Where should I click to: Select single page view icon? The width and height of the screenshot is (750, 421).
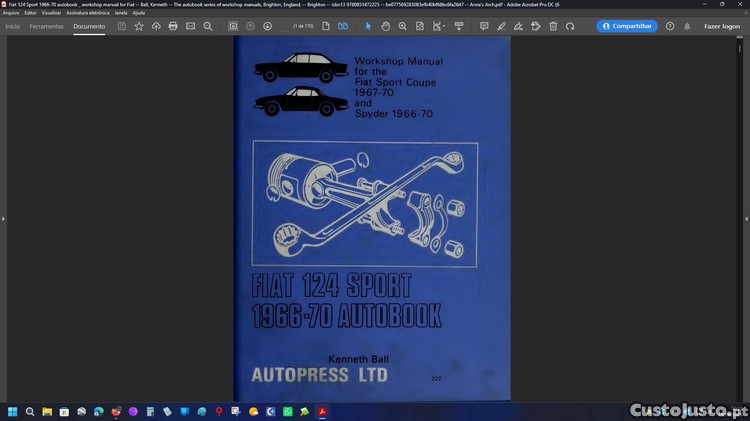tap(326, 26)
